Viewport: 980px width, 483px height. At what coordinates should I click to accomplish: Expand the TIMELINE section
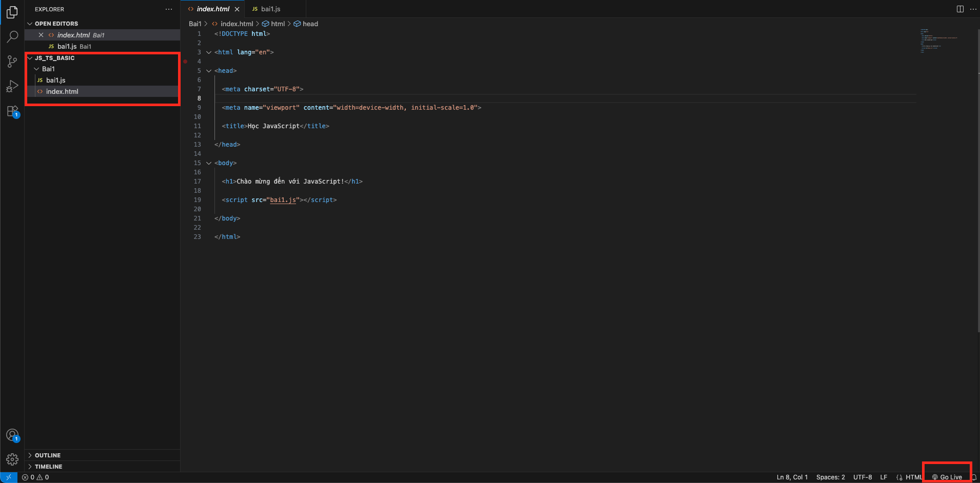coord(48,467)
